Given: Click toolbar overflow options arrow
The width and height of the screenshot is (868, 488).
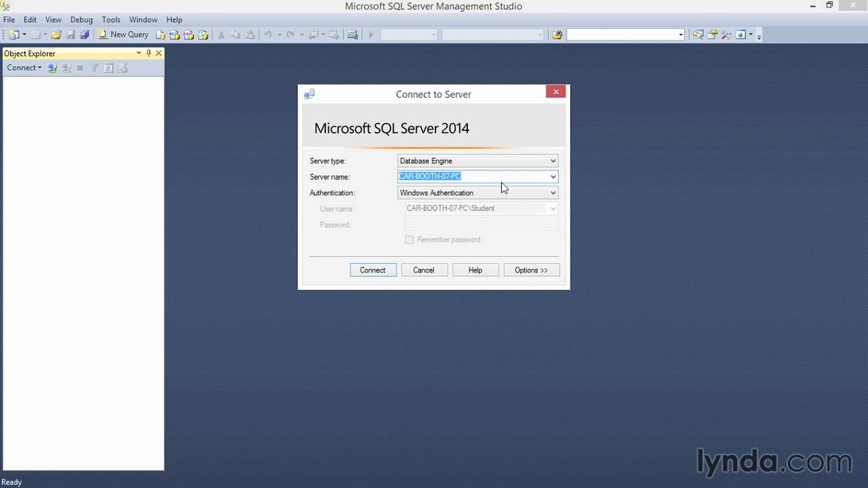Looking at the screenshot, I should coord(759,35).
